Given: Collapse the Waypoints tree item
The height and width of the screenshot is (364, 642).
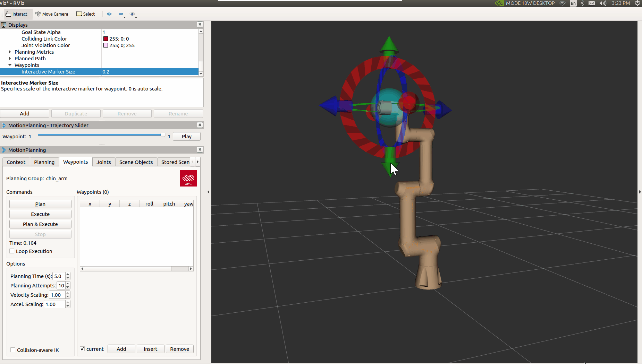Looking at the screenshot, I should click(x=10, y=65).
